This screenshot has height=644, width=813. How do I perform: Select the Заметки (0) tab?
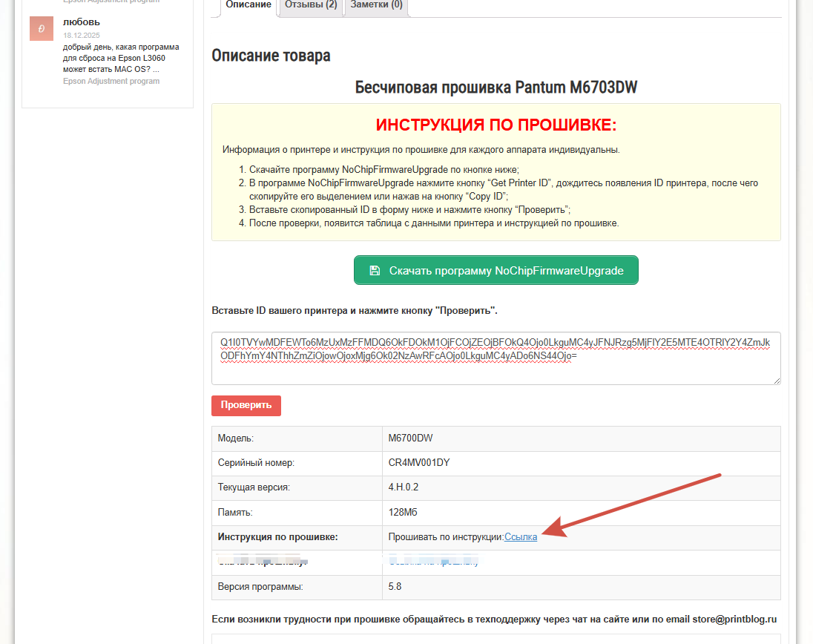click(x=375, y=5)
